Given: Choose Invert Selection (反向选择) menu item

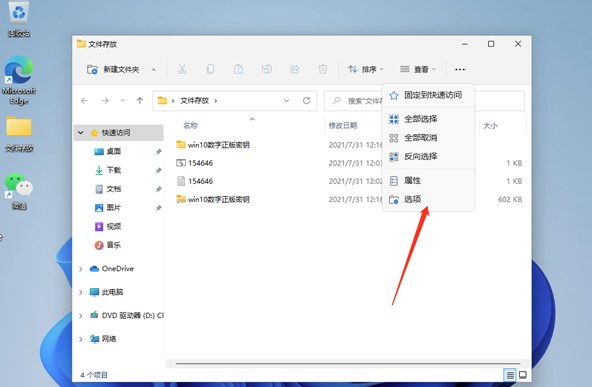Looking at the screenshot, I should 428,156.
